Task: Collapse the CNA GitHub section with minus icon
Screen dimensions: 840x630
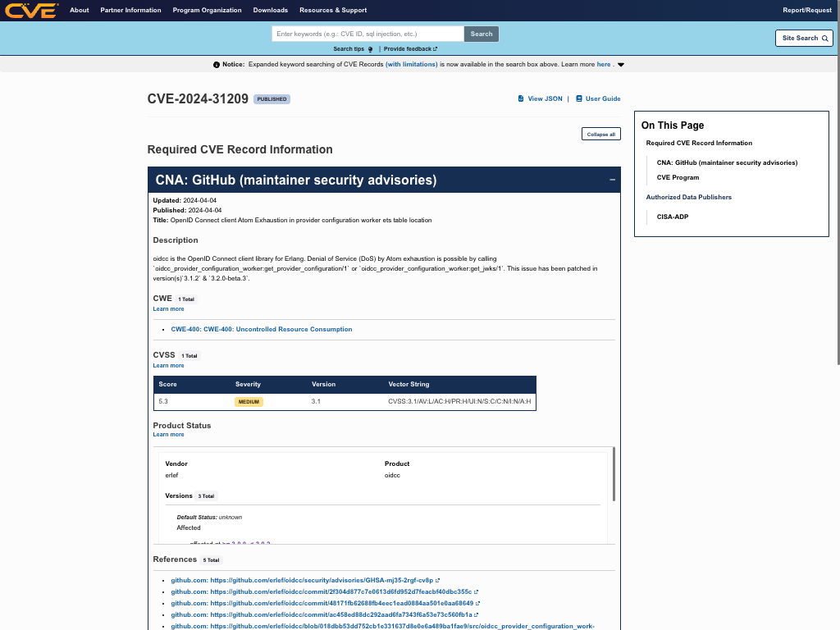Action: pos(612,180)
